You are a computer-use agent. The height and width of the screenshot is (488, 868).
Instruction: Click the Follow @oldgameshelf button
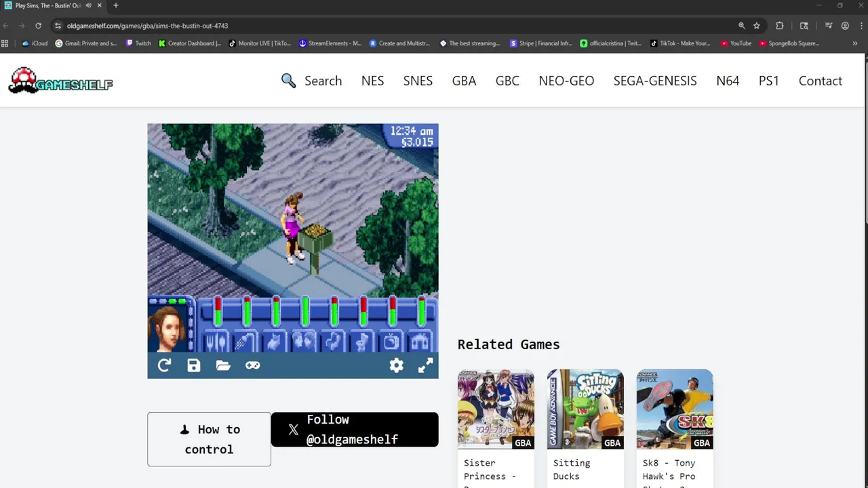pos(355,430)
